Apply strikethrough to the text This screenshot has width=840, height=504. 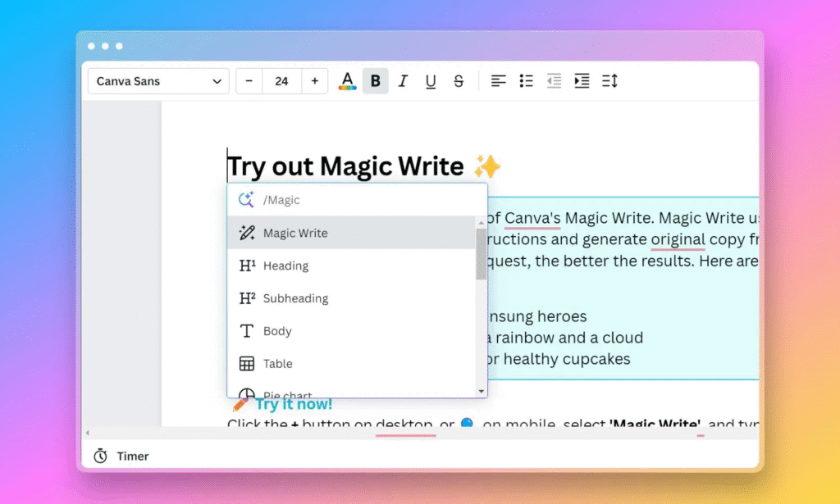tap(459, 81)
